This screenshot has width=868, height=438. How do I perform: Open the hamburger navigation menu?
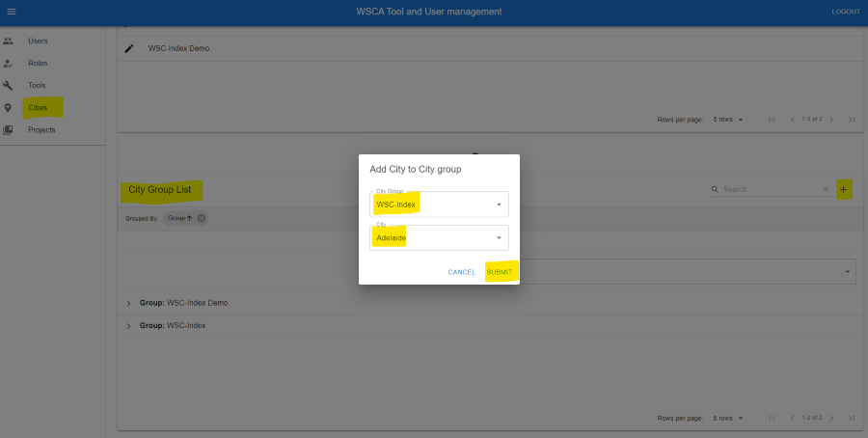coord(12,12)
